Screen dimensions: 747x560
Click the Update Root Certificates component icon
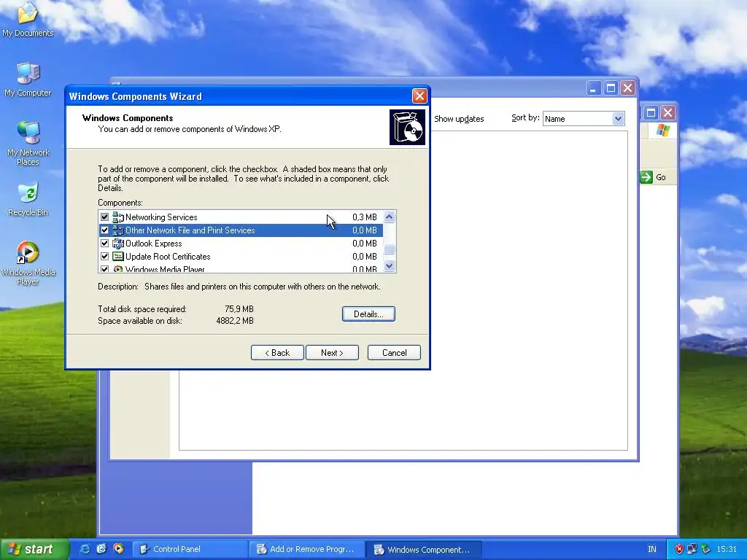pos(117,257)
